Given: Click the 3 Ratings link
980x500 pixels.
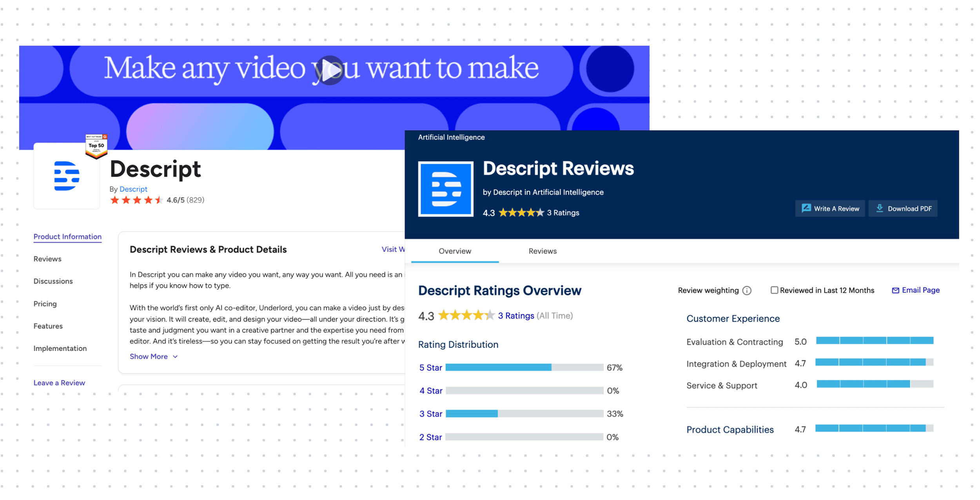Looking at the screenshot, I should click(516, 315).
